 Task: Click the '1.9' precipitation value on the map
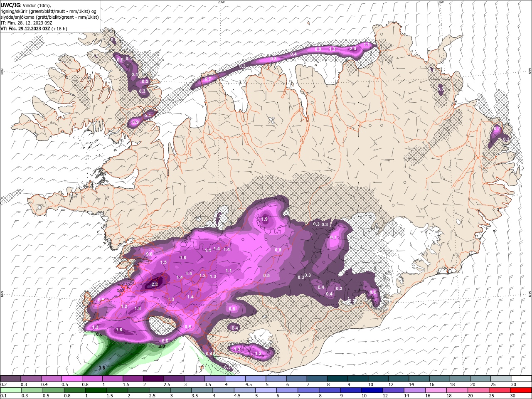tap(265, 219)
